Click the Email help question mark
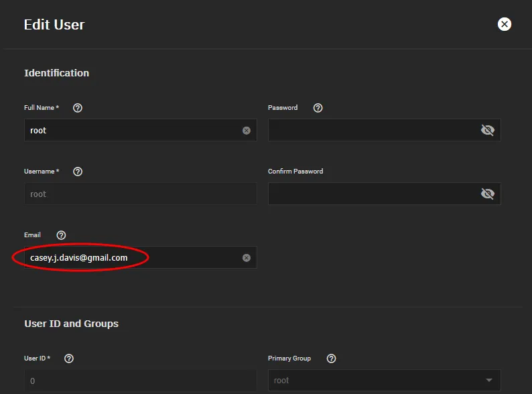This screenshot has height=394, width=532. click(x=62, y=235)
